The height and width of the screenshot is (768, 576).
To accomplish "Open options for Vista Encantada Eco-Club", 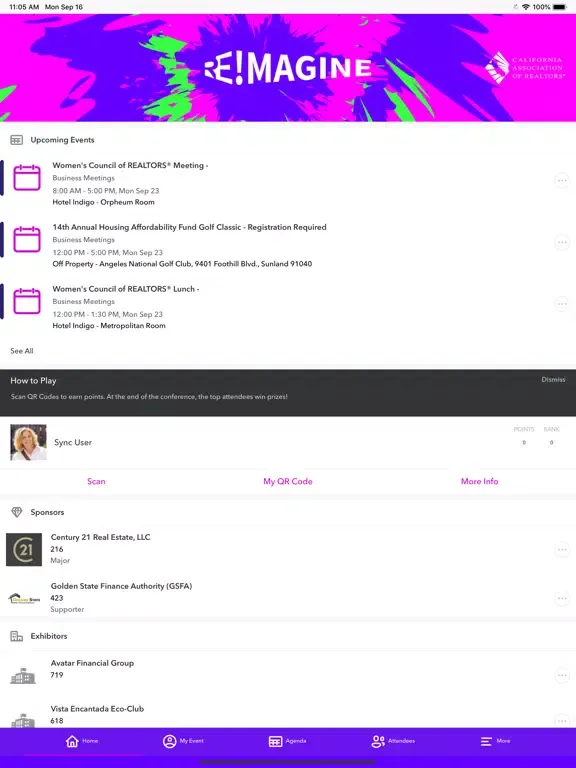I will click(562, 720).
